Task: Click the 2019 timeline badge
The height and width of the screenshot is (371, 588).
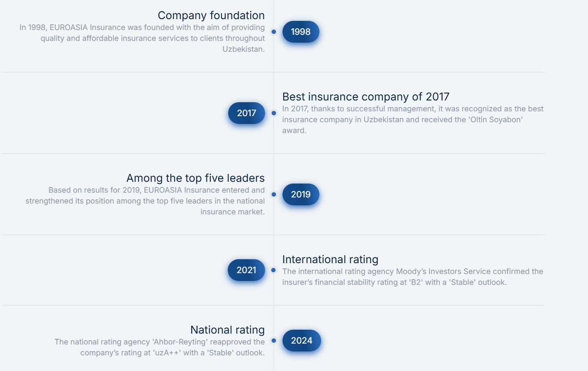Action: (x=301, y=194)
